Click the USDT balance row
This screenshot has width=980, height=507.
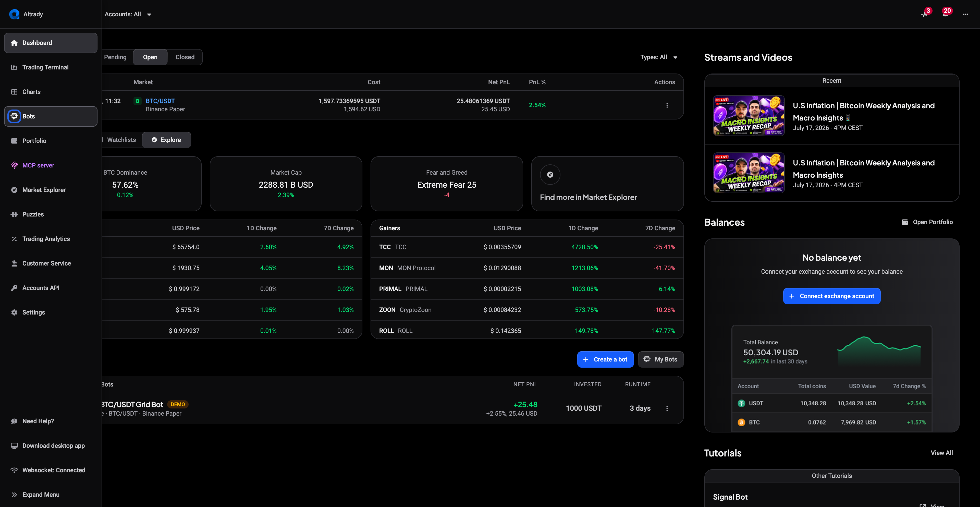(x=832, y=403)
